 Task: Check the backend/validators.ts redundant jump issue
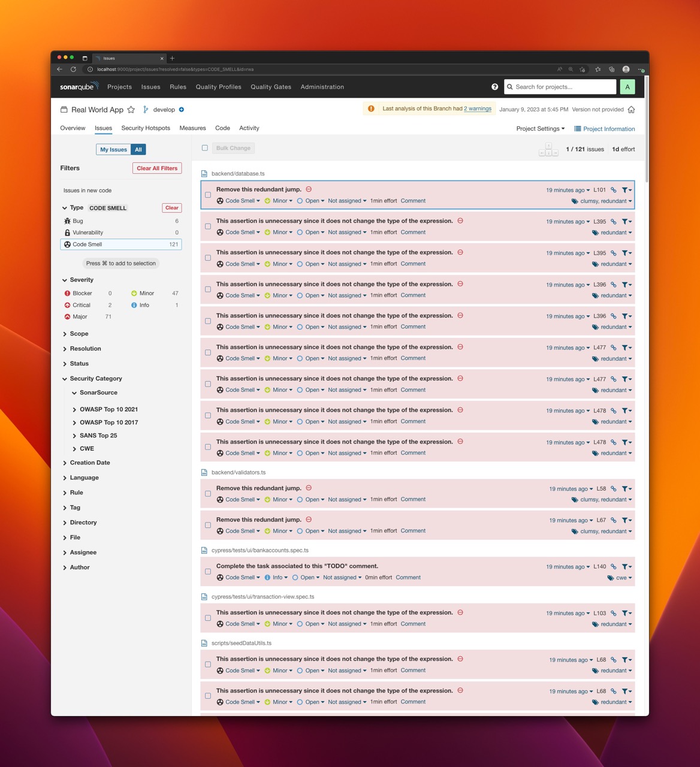click(x=208, y=493)
